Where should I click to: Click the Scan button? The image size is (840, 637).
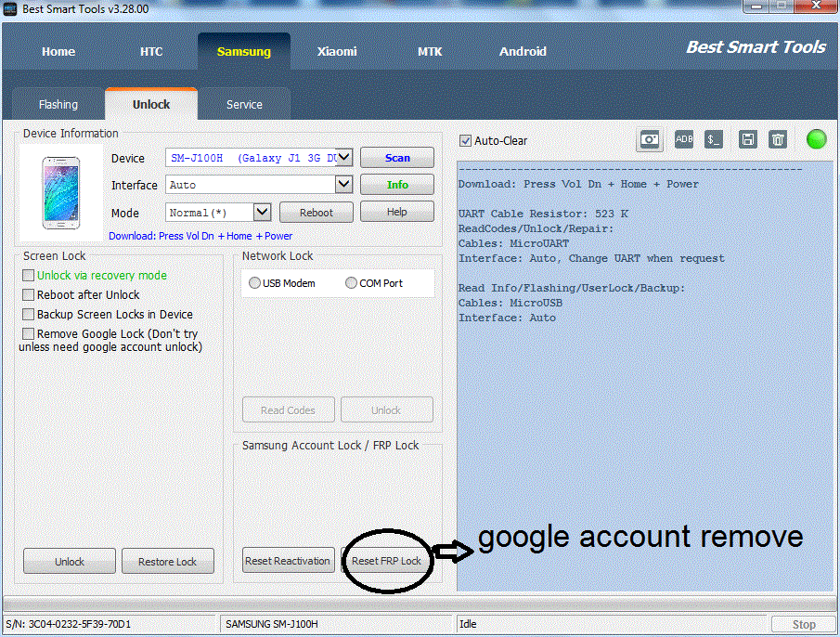397,158
